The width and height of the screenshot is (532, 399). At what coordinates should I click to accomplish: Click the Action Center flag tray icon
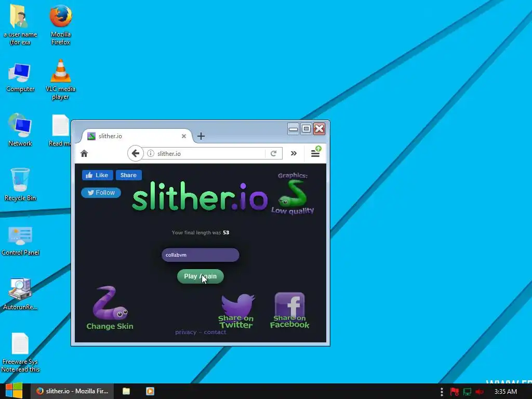(454, 392)
